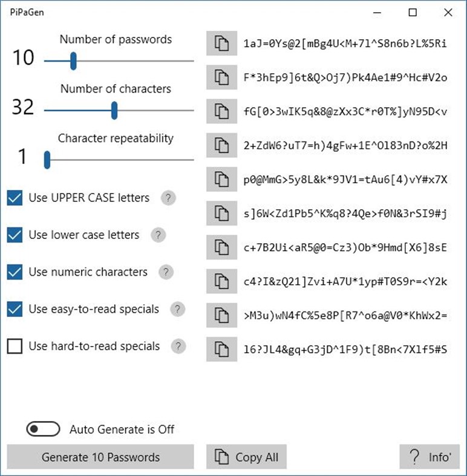Copy the password starting with p0@MmG
Viewport: 467px width, 476px height.
click(221, 179)
